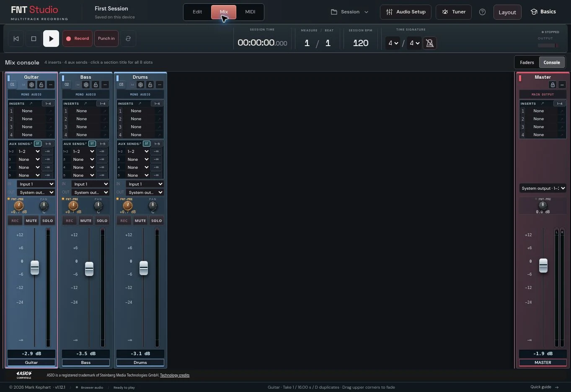
Task: Click the lock icon on the Guitar strip
Action: tap(41, 85)
